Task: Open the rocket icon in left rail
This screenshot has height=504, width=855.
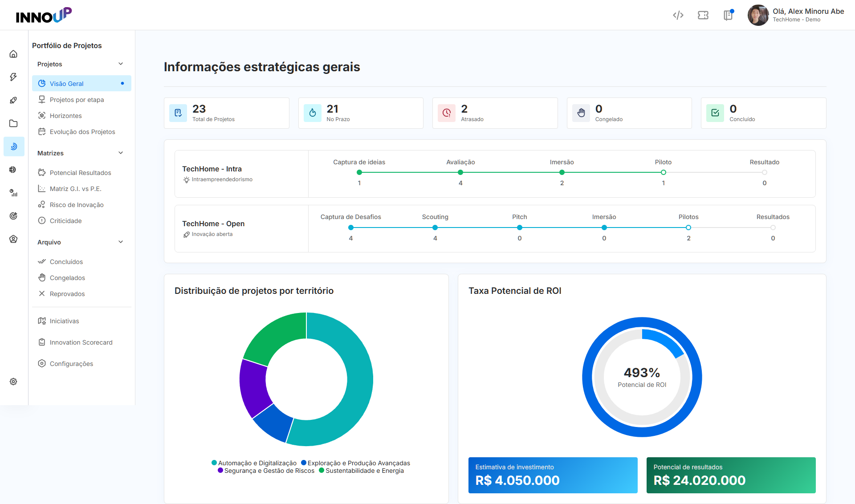Action: 13,100
